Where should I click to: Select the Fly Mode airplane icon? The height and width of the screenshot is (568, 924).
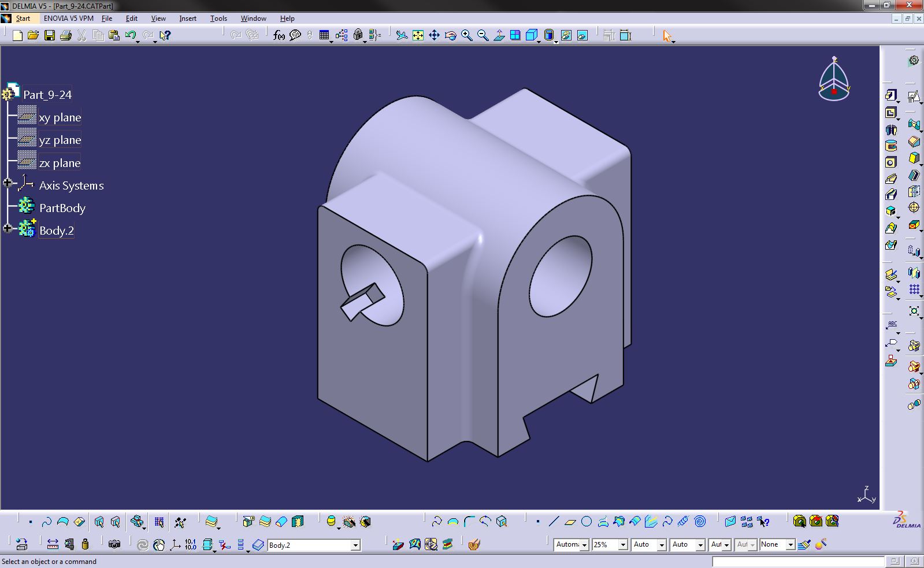tap(402, 36)
